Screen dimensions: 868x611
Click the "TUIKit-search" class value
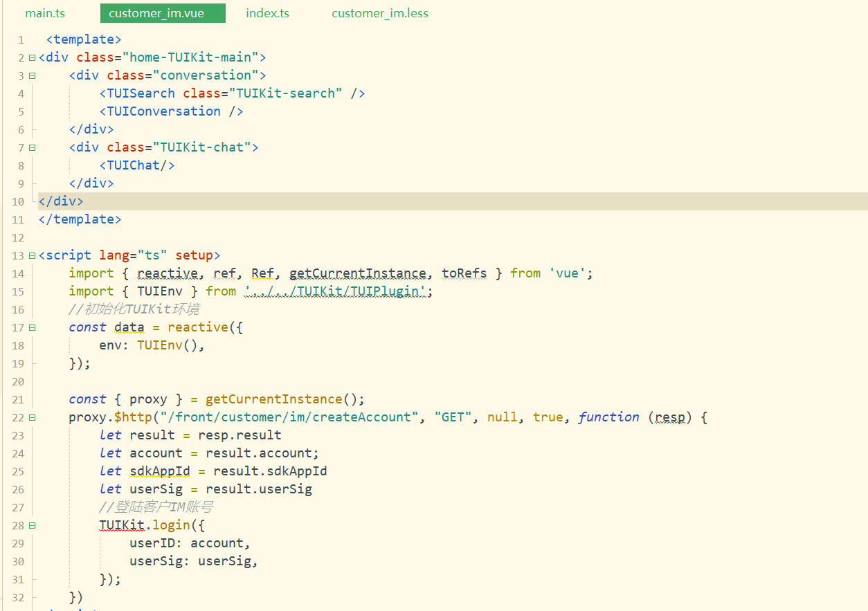point(286,93)
